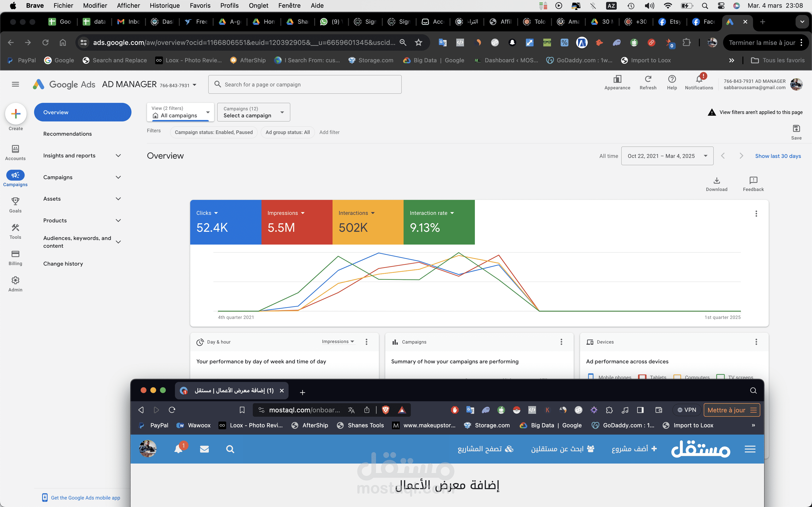
Task: Open the Select a campaign dropdown
Action: pos(254,112)
